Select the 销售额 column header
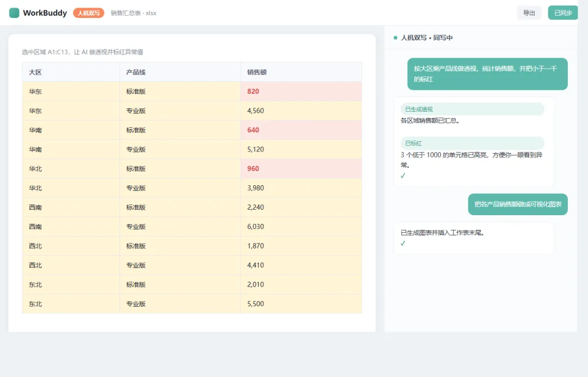 coord(301,72)
